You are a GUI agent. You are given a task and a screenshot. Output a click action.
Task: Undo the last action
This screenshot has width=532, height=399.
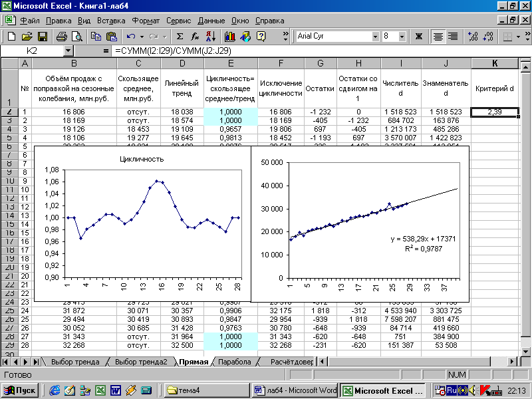(x=131, y=37)
